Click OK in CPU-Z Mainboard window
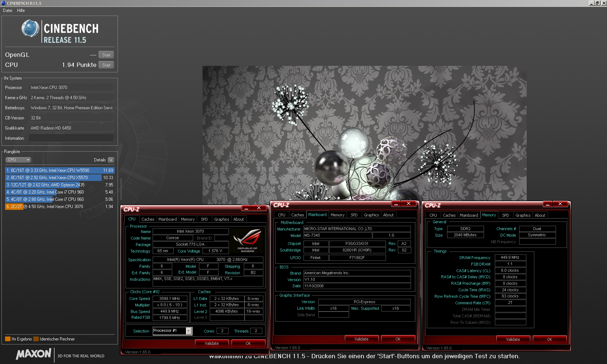 point(398,339)
